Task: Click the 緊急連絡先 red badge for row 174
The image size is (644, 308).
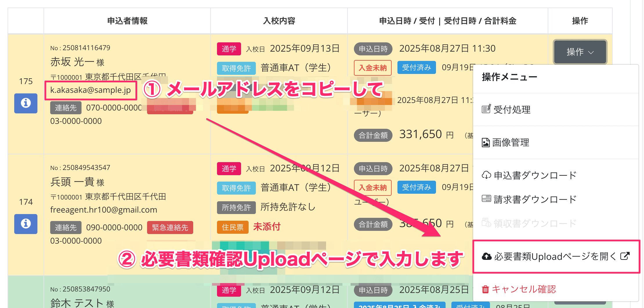Action: [x=170, y=228]
